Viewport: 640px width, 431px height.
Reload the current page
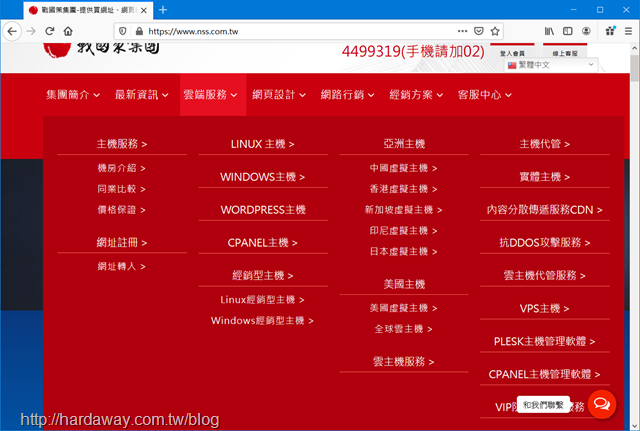pyautogui.click(x=50, y=31)
